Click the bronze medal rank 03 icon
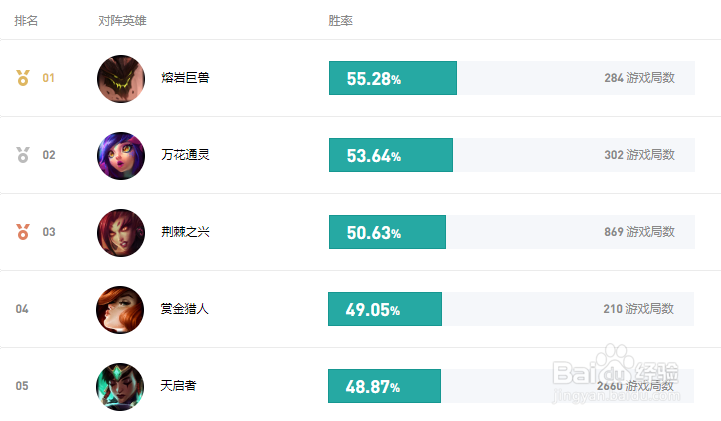The image size is (721, 421). tap(23, 232)
